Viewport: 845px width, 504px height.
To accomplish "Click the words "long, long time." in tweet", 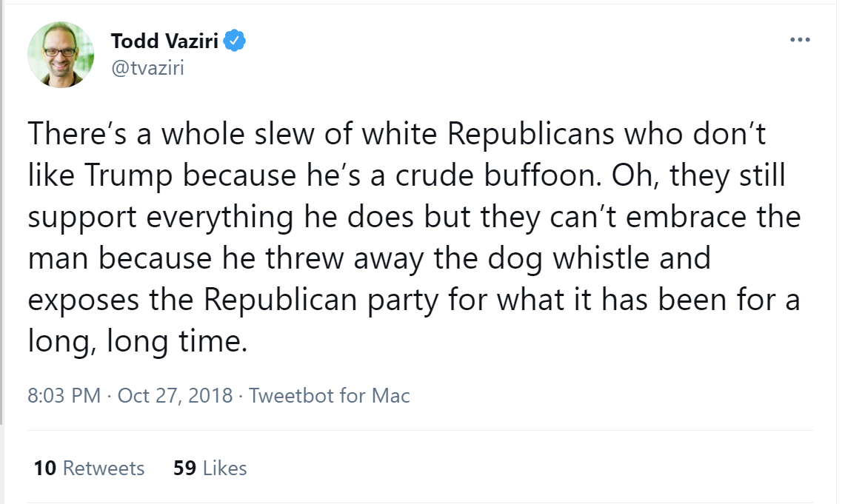I will [x=137, y=342].
